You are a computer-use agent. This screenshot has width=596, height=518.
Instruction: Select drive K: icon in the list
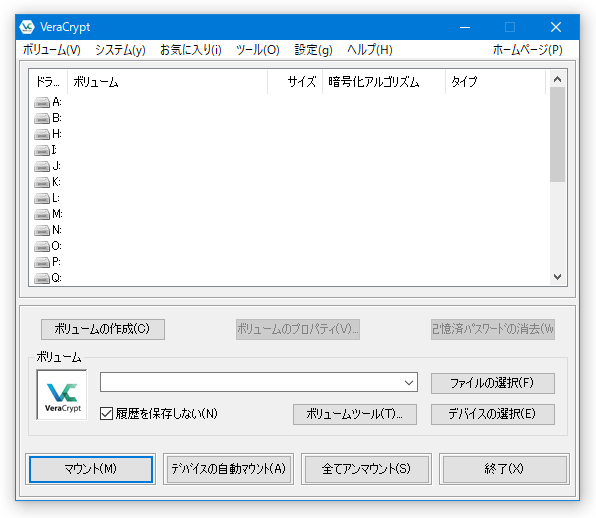[x=42, y=182]
